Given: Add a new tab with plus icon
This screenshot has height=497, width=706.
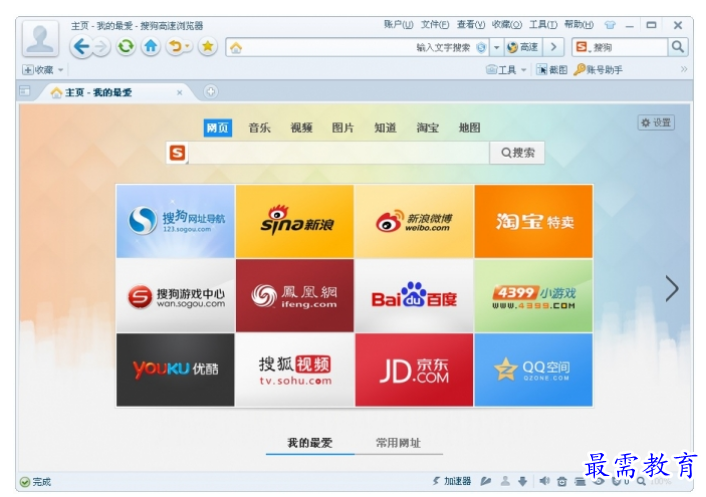Looking at the screenshot, I should pyautogui.click(x=210, y=92).
